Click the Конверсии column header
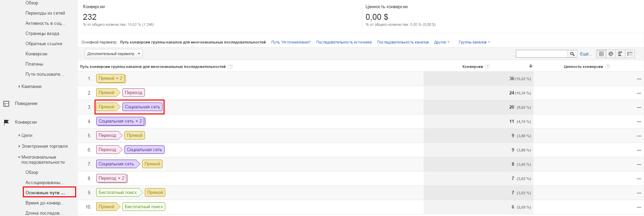 (x=473, y=67)
